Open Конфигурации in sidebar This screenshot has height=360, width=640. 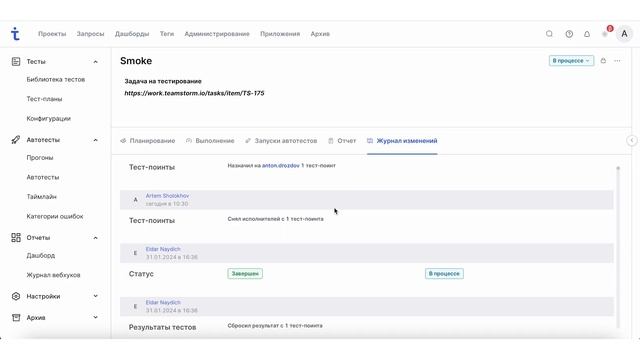(x=49, y=118)
